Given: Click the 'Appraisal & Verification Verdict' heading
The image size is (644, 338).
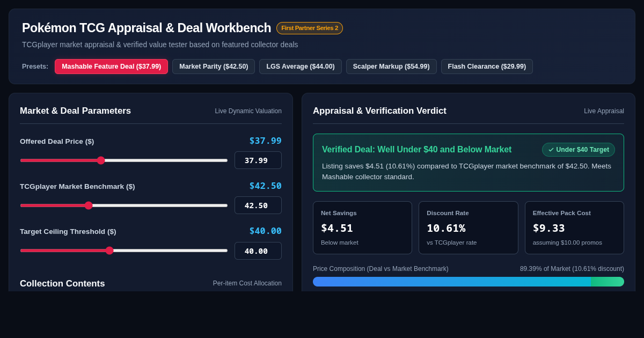Looking at the screenshot, I should [379, 111].
